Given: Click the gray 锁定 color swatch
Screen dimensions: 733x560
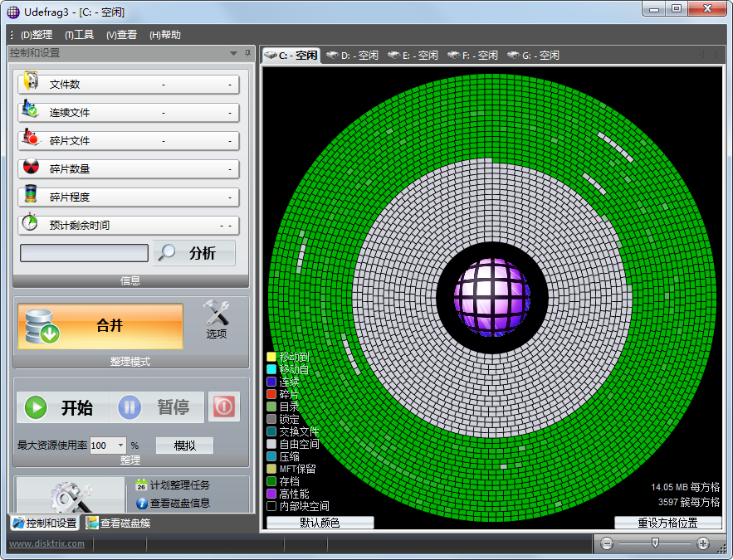Looking at the screenshot, I should [x=271, y=419].
